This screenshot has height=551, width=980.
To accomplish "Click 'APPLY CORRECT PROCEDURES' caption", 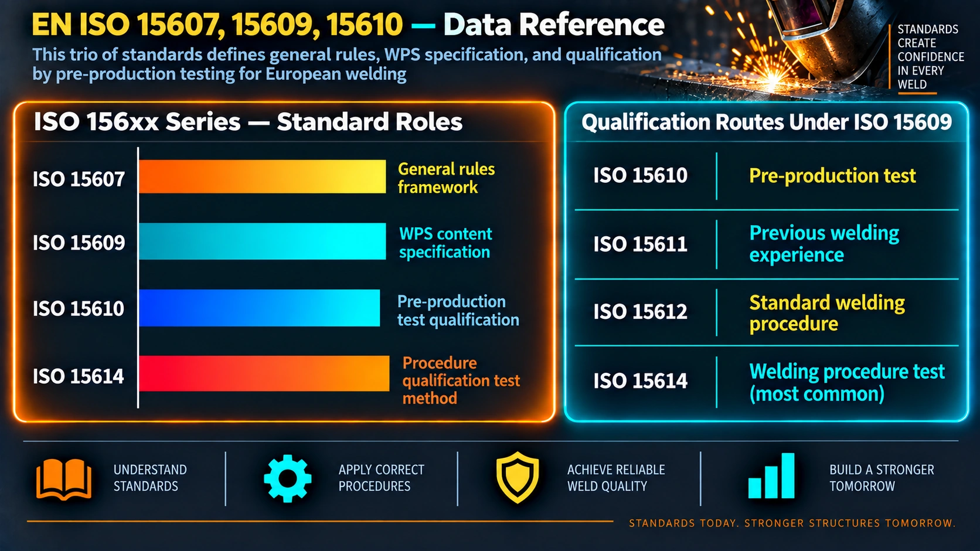I will click(x=381, y=478).
